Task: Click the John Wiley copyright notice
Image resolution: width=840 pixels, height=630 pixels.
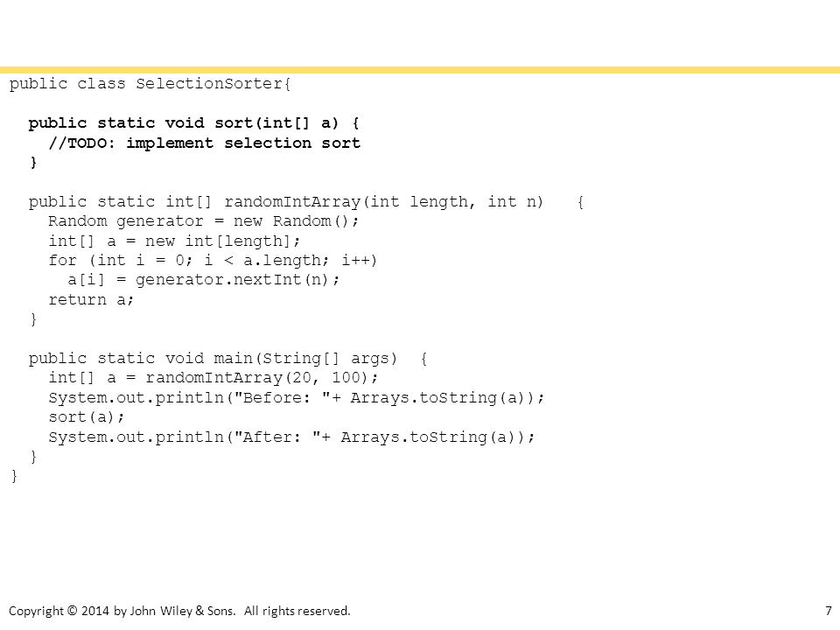Action: [x=179, y=611]
